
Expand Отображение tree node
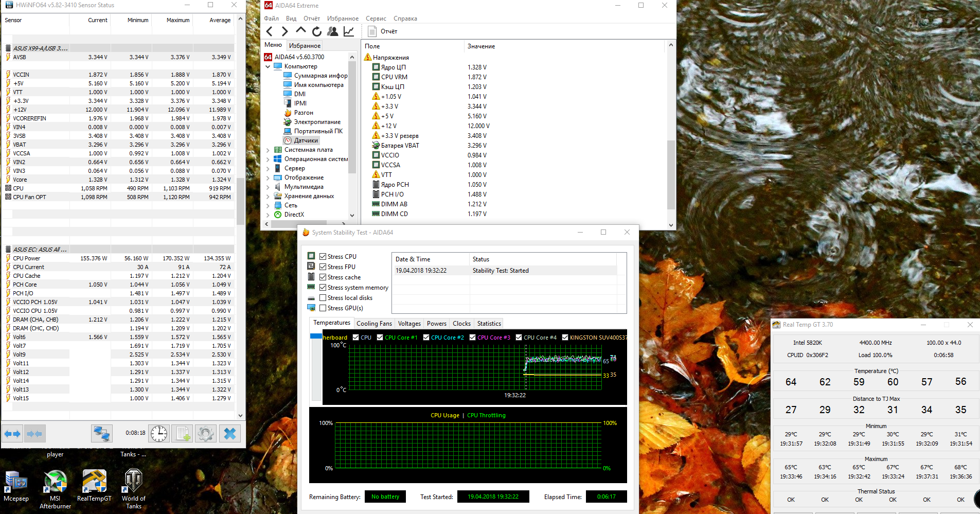[268, 178]
